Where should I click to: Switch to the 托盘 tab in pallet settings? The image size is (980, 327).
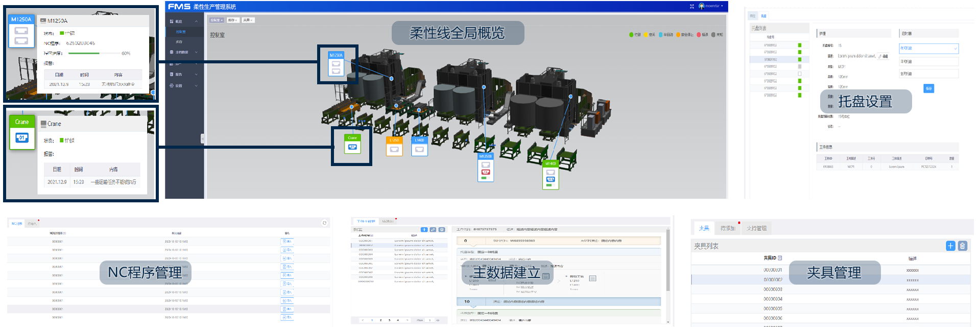763,16
